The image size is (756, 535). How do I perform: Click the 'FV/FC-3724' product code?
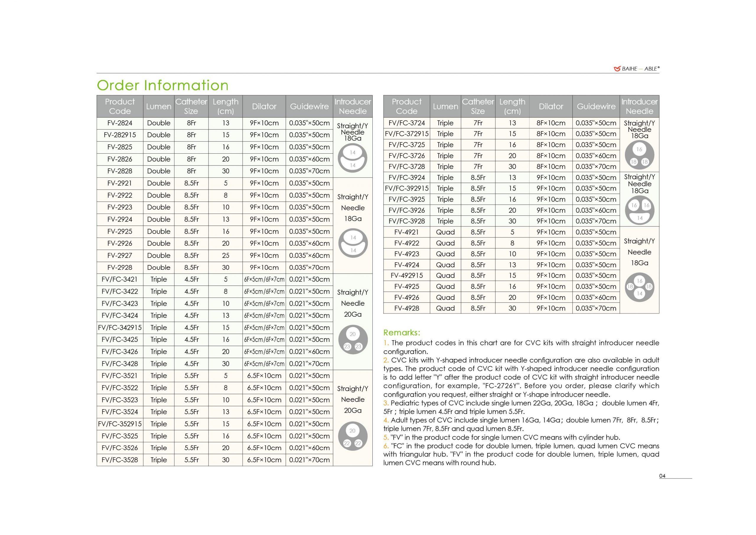pos(407,123)
